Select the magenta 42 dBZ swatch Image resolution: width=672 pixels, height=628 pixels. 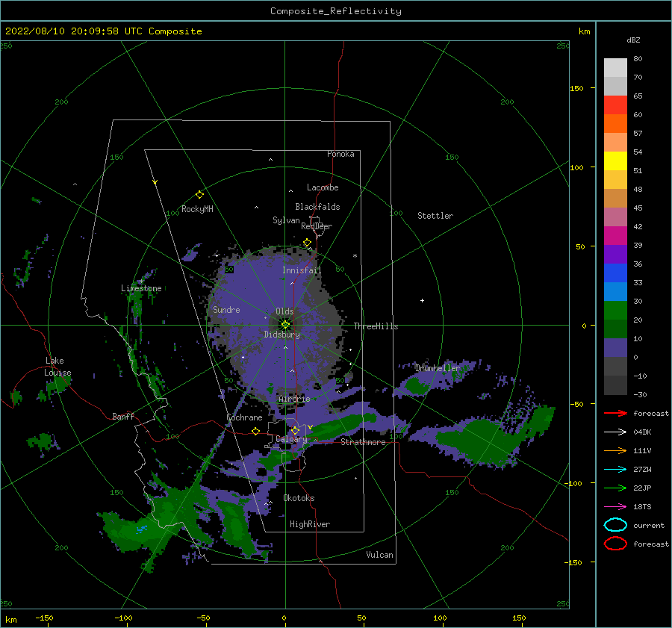(x=615, y=235)
